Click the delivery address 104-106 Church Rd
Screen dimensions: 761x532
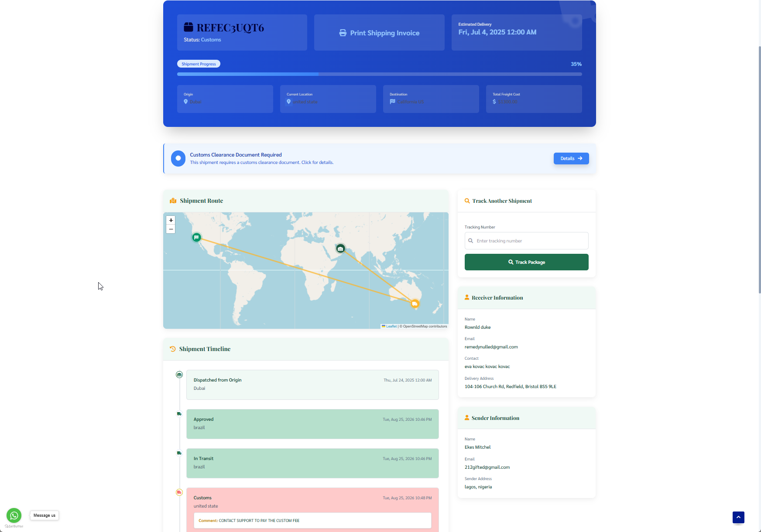click(x=511, y=387)
